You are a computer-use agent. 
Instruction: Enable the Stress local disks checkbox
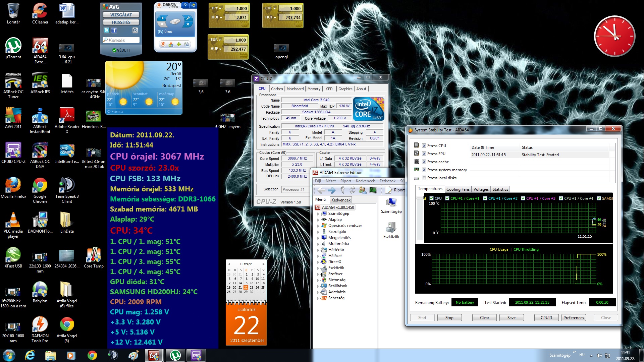pos(424,178)
